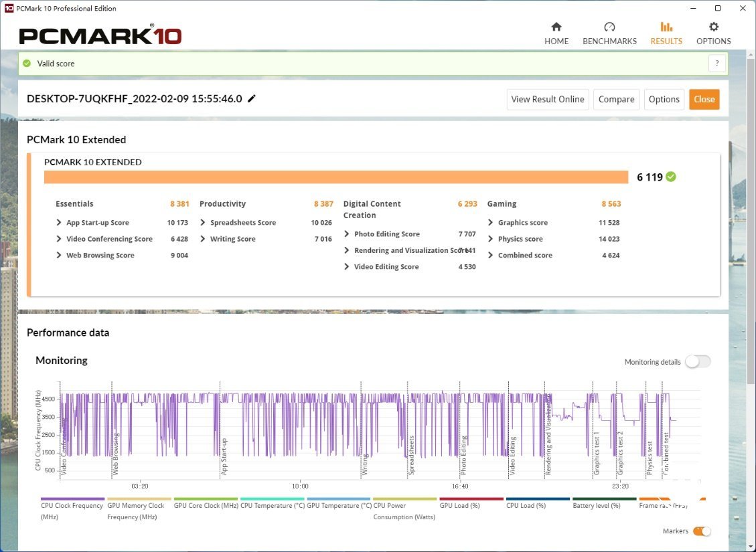
Task: Expand Writing Score details
Action: pos(202,239)
